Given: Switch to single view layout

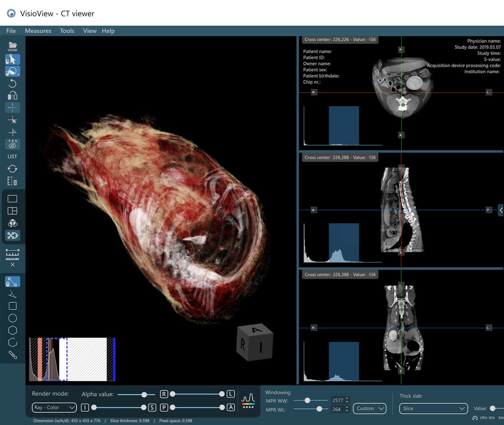Looking at the screenshot, I should [13, 199].
